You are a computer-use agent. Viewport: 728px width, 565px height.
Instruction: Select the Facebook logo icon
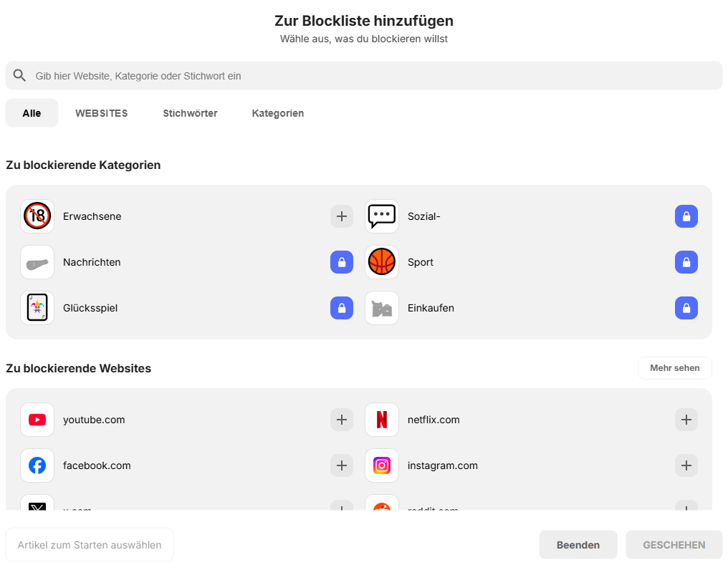point(37,465)
